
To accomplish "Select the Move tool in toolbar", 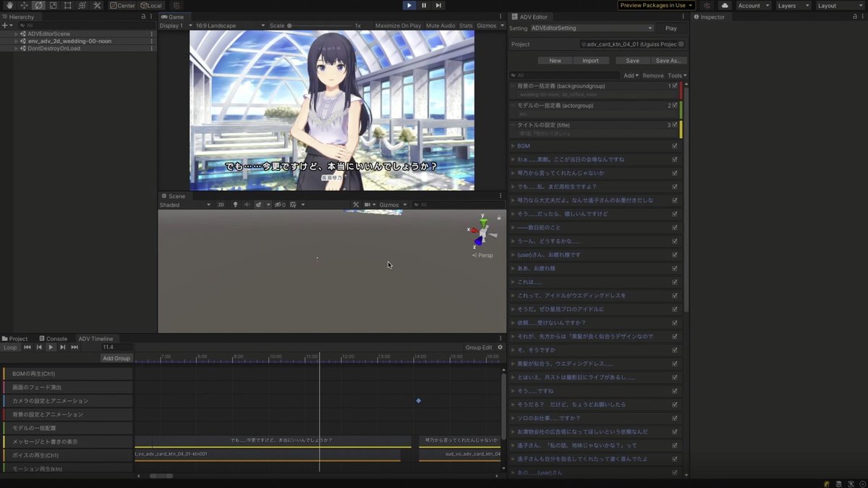I will (x=24, y=5).
